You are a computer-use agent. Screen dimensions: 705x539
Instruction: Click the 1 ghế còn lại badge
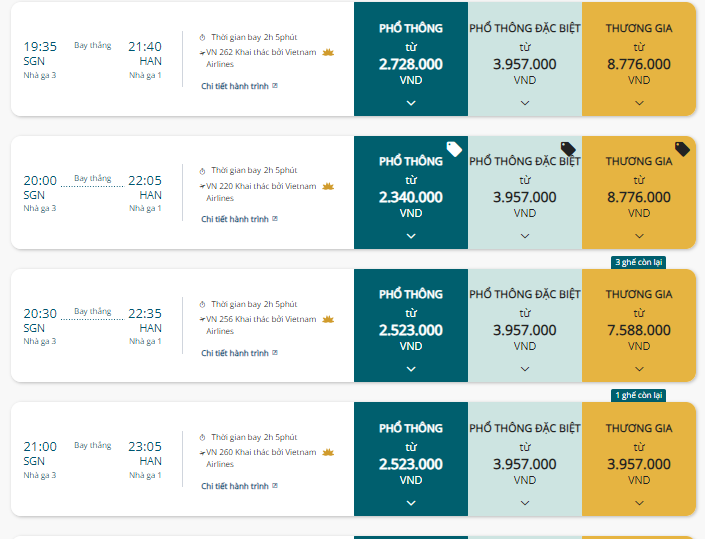[638, 395]
